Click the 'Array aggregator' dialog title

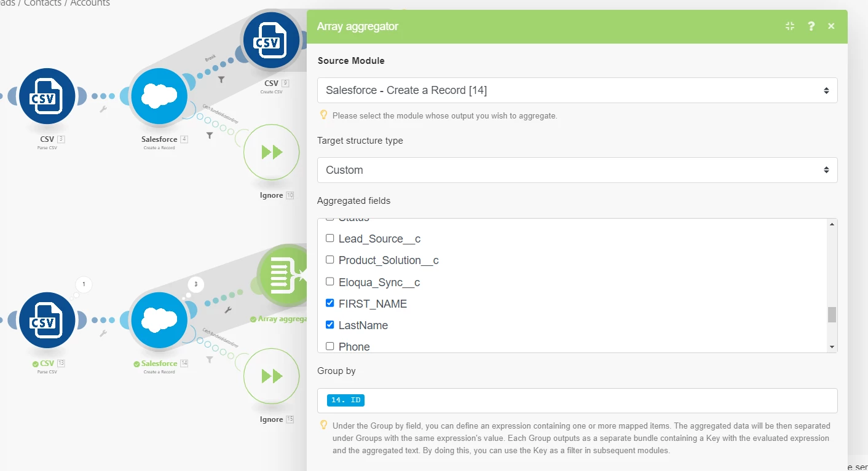tap(358, 26)
